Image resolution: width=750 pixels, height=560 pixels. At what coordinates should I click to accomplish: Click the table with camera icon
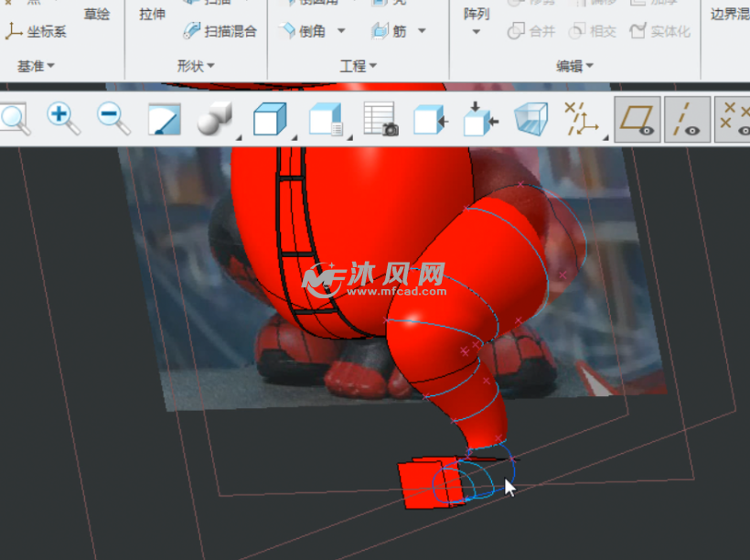(381, 119)
